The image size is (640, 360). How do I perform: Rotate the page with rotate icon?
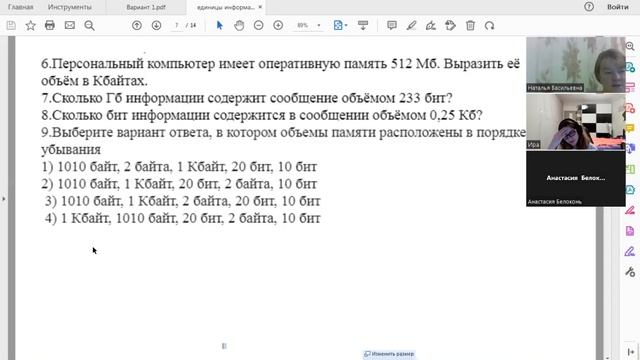[489, 25]
